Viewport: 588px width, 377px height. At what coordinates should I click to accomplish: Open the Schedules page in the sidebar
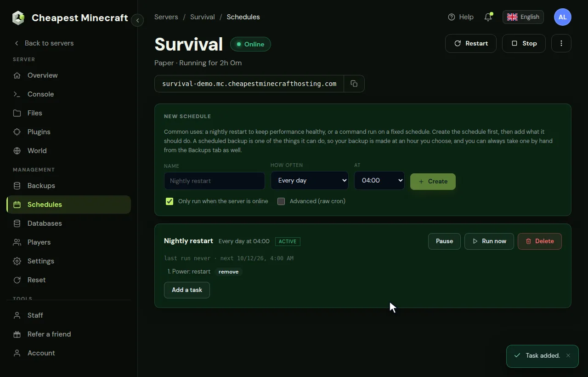tap(69, 205)
